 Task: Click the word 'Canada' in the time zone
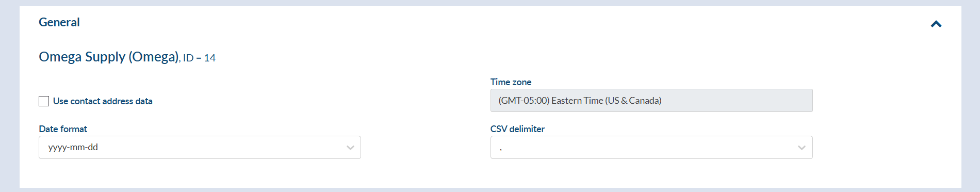tap(645, 101)
